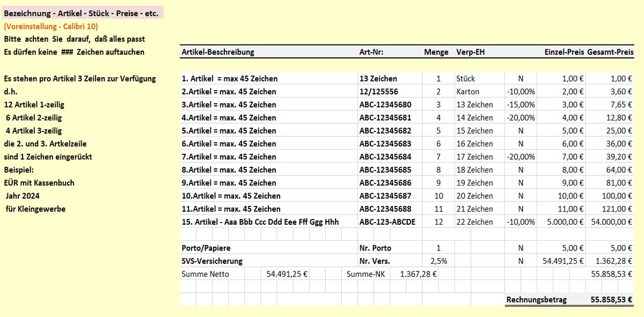Select the "Rechnungsbetrag" label cell
The width and height of the screenshot is (644, 317).
[x=536, y=300]
